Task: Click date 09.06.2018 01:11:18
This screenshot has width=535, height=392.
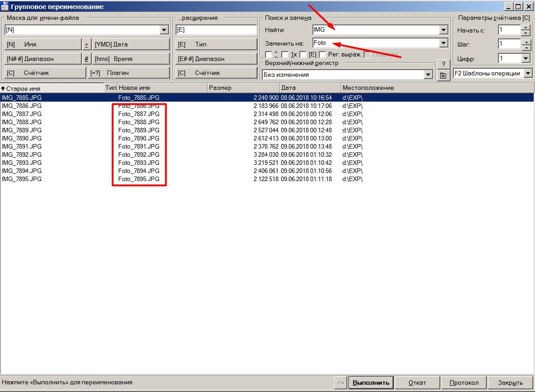Action: click(x=307, y=179)
